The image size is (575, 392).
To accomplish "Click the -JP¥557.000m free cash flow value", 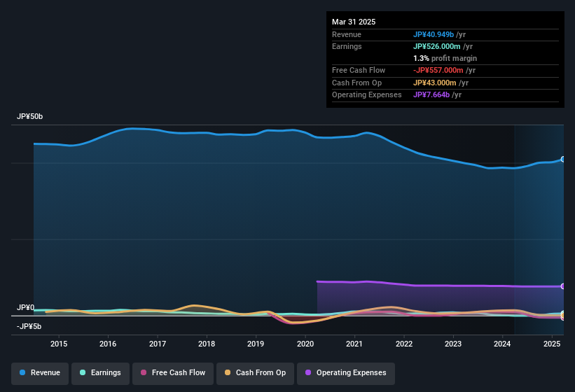I will tap(438, 70).
